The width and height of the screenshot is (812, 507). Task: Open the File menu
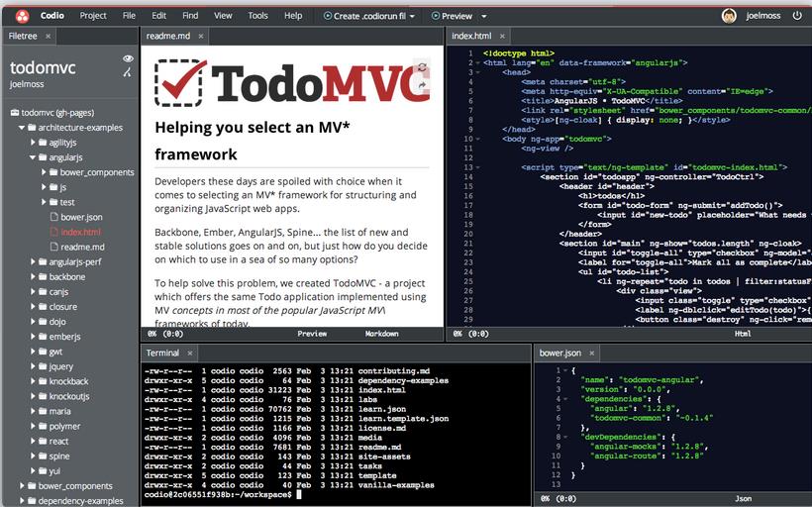tap(129, 16)
